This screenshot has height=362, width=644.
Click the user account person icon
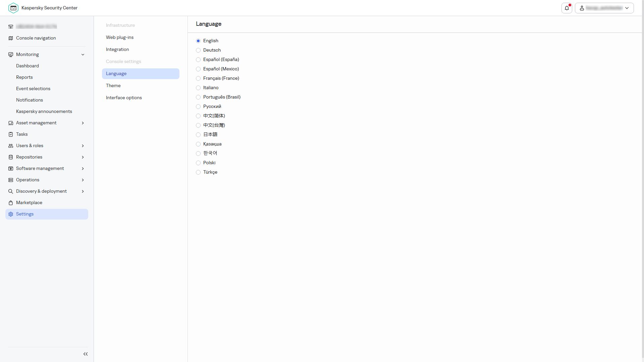pos(582,8)
